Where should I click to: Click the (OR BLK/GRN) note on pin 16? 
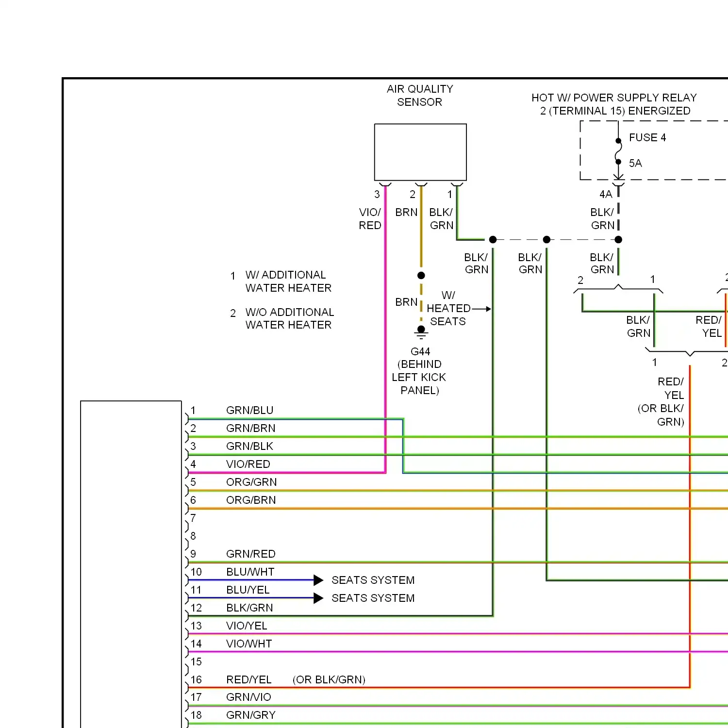[x=329, y=680]
